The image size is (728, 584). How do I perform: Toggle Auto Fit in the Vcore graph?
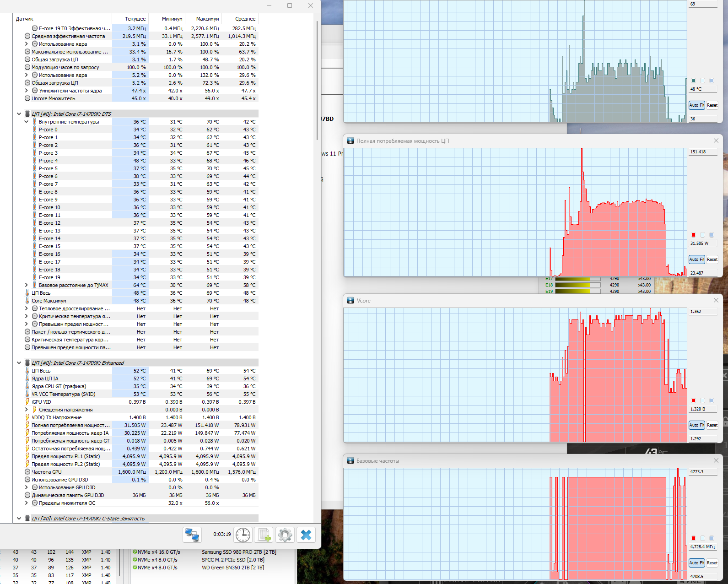pos(696,425)
